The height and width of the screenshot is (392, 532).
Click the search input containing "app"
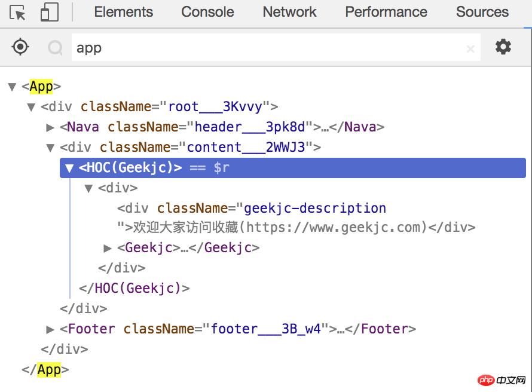click(x=269, y=48)
